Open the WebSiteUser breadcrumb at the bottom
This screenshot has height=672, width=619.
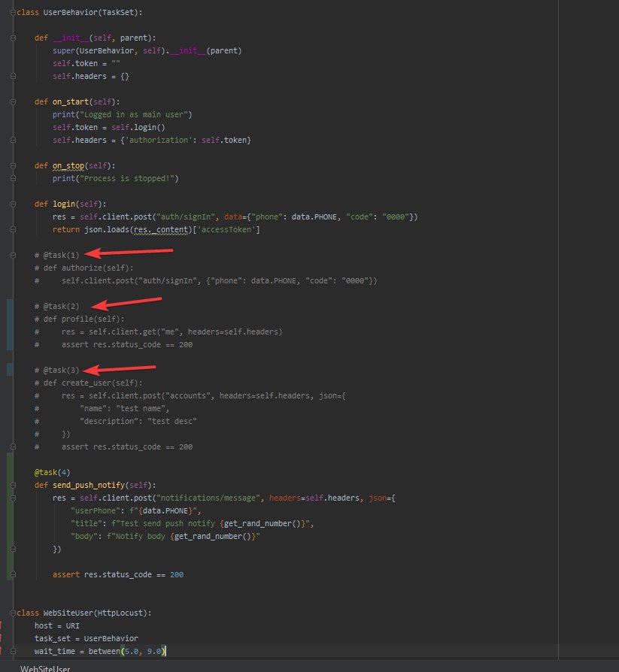pyautogui.click(x=45, y=668)
